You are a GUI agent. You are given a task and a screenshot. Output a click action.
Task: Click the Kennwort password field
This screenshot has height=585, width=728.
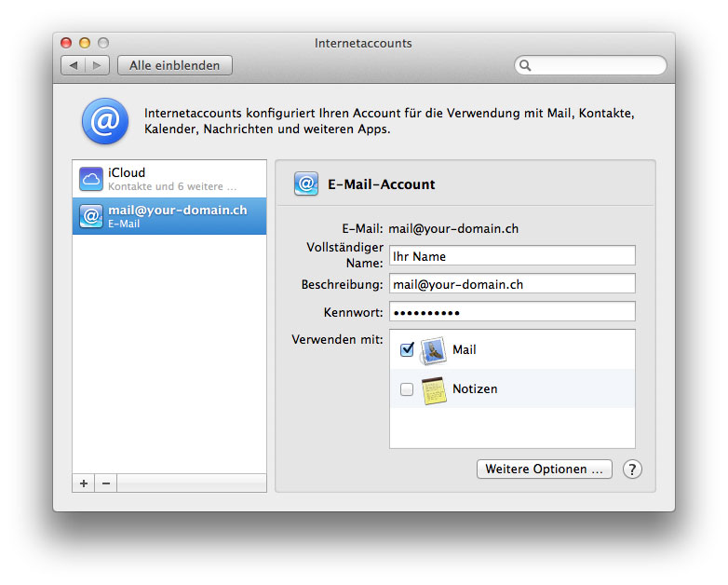pos(512,312)
